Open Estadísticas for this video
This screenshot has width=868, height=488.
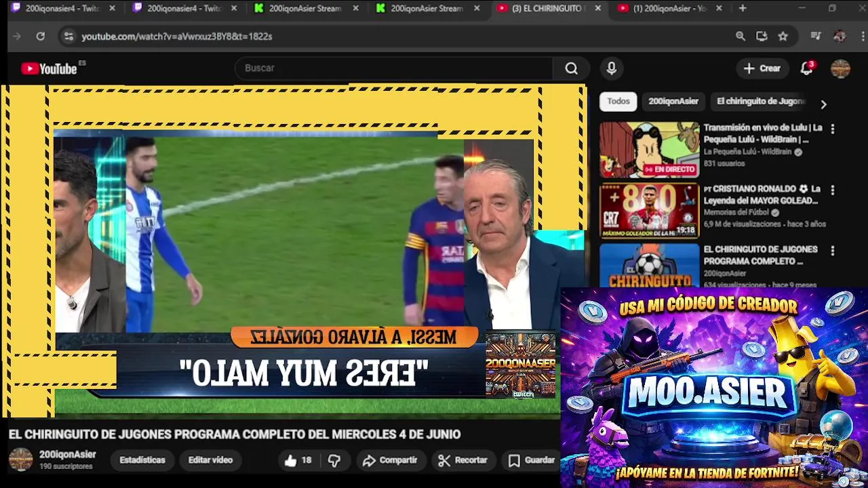coord(142,460)
